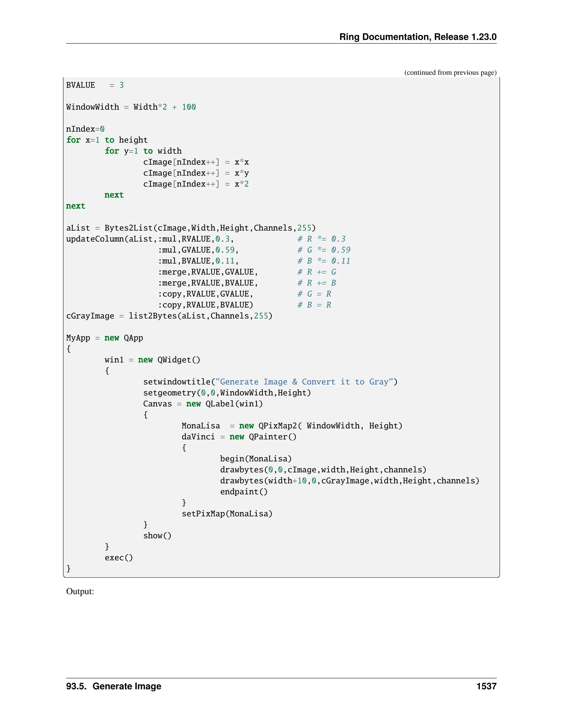Click the line 'begin(MonaLisa)'
This screenshot has width=563, height=728.
click(256, 459)
